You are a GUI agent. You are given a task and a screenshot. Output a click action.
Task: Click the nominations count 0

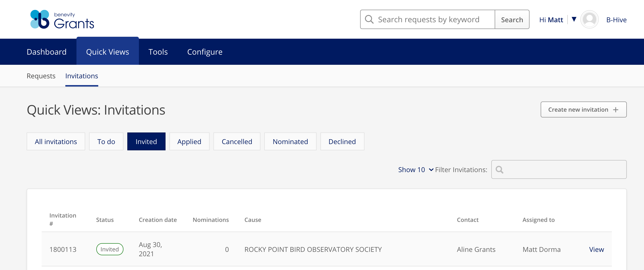(227, 249)
